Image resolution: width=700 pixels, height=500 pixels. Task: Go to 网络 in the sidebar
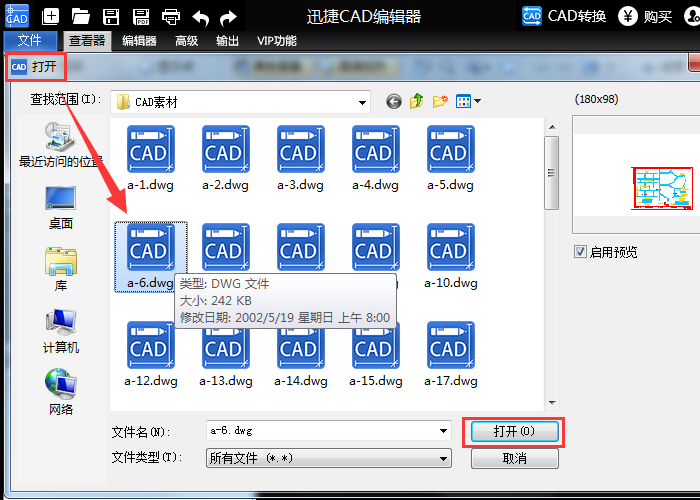[61, 392]
